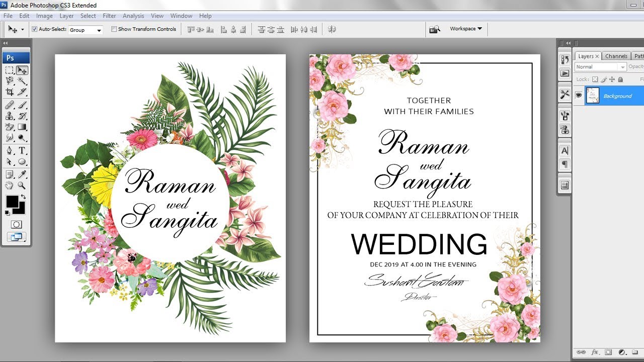Click Align top edges button
Image resolution: width=644 pixels, height=362 pixels.
coord(191,29)
